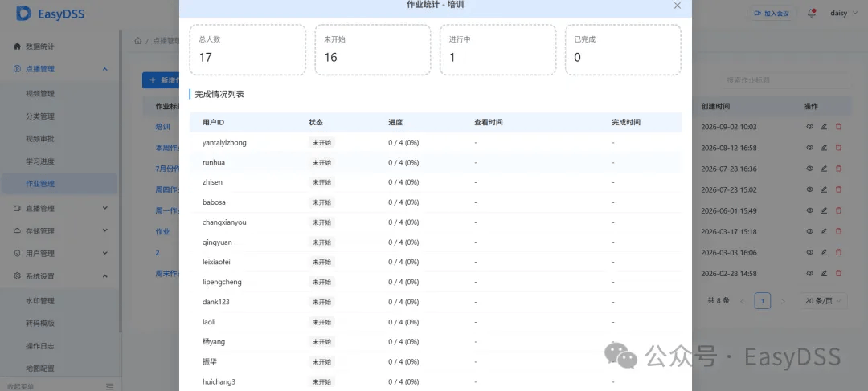The height and width of the screenshot is (391, 868).
Task: Select user row yantaiyizhong
Action: (435, 143)
